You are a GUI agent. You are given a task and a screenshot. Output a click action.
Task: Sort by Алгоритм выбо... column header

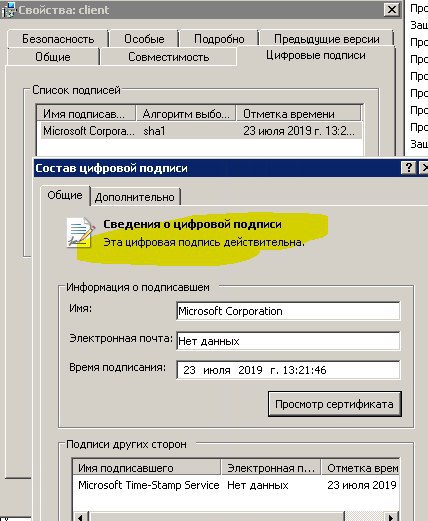coord(186,114)
